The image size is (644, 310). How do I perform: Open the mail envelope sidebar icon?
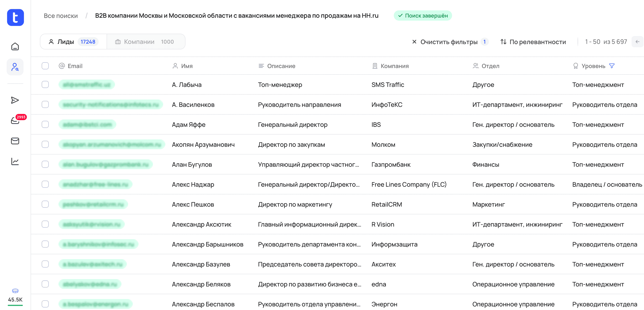click(x=15, y=141)
